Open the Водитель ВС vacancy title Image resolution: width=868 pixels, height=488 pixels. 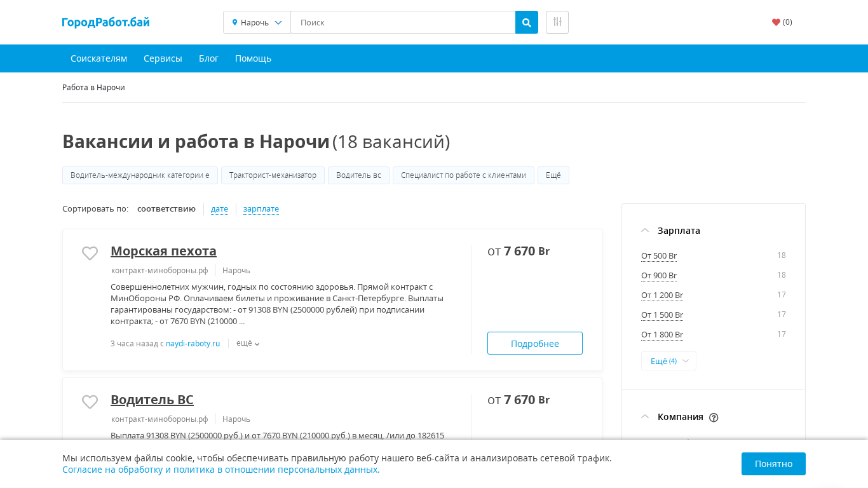[152, 400]
